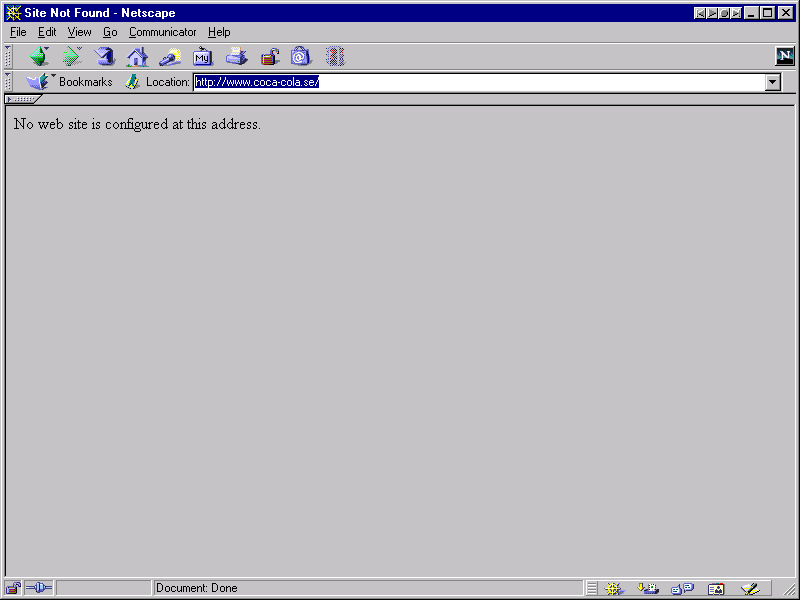
Task: Click the Netscape icon in the title bar
Action: 13,13
